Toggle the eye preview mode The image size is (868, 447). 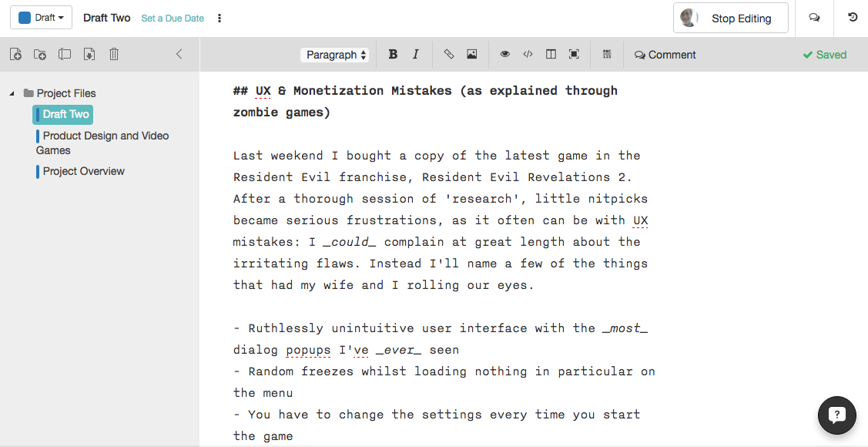tap(505, 55)
